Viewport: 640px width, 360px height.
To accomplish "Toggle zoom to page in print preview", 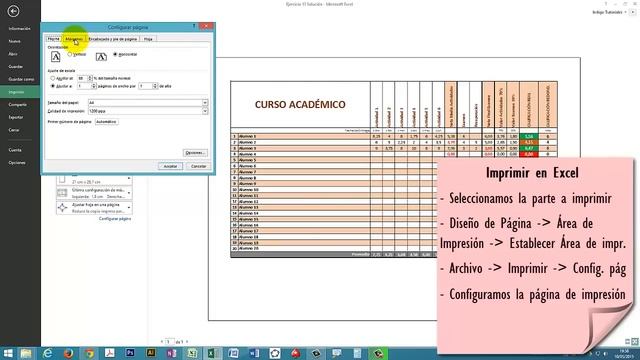I will 635,341.
